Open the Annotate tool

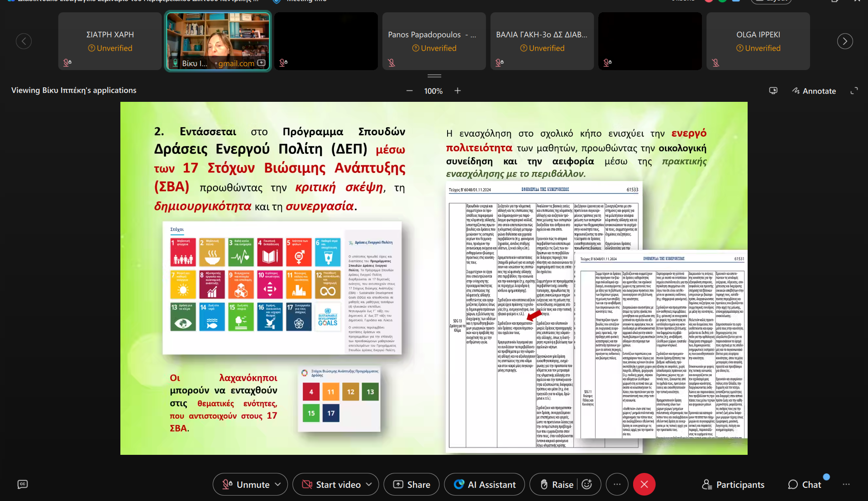click(x=814, y=91)
